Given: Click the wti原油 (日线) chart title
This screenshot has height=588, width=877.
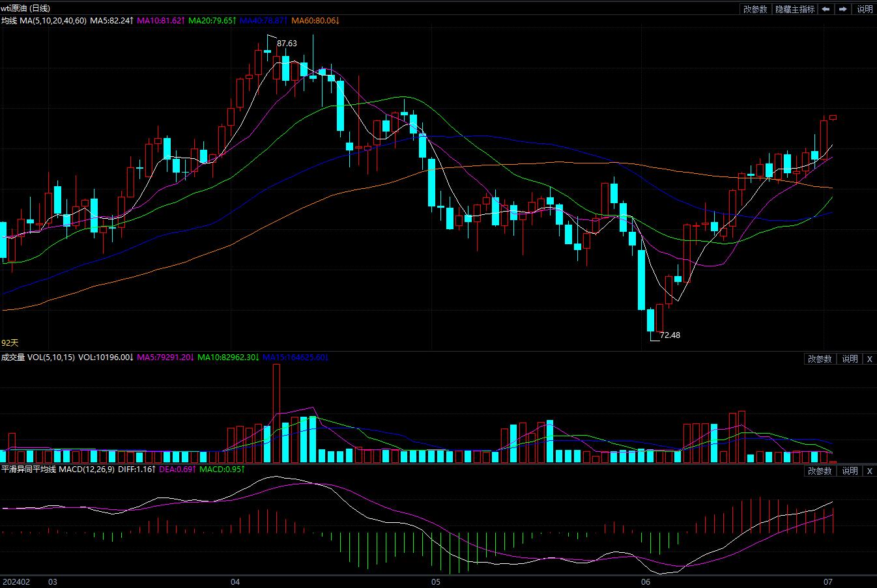Looking at the screenshot, I should click(26, 8).
